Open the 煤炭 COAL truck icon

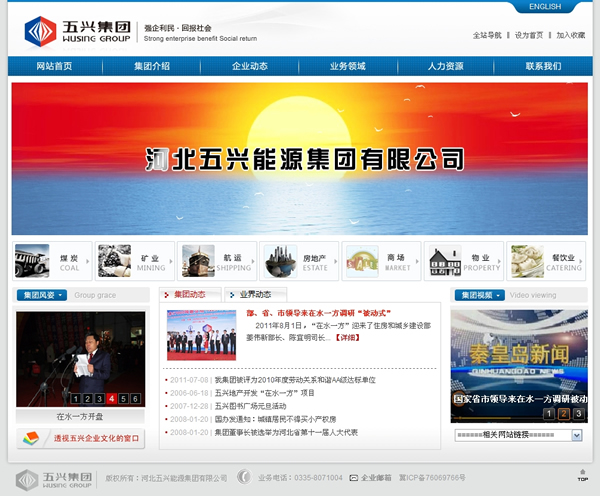click(32, 261)
